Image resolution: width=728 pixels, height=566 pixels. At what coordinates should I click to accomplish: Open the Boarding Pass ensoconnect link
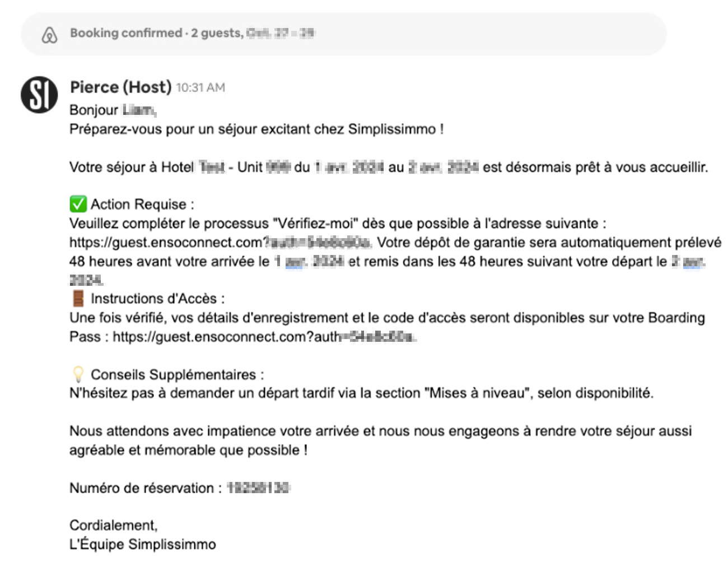click(264, 337)
